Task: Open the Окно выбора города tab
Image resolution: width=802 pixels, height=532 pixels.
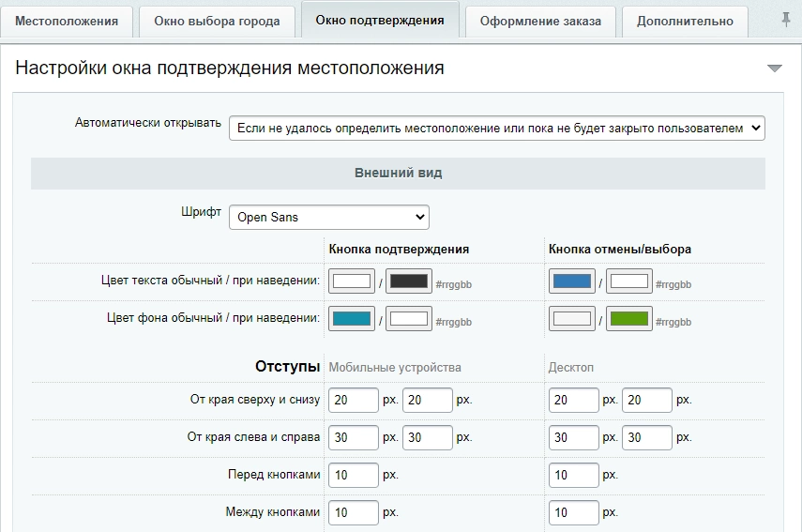Action: [x=217, y=22]
